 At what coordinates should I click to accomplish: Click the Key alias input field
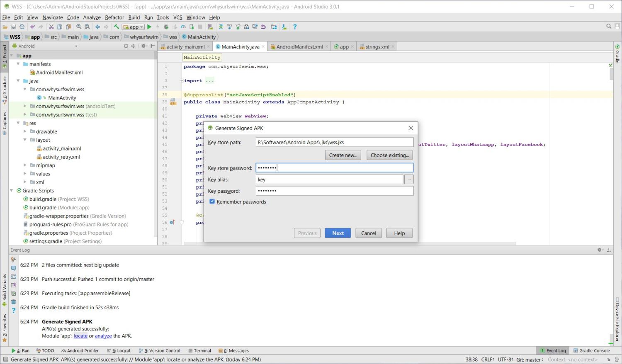click(329, 180)
